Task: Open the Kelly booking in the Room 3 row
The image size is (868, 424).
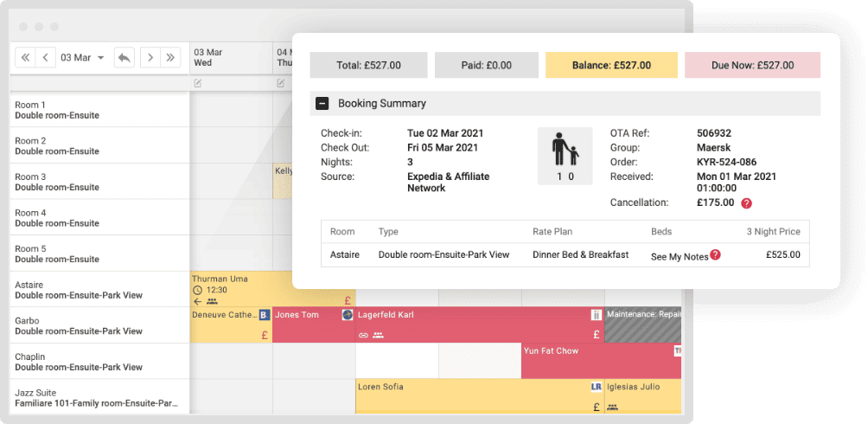Action: click(283, 181)
